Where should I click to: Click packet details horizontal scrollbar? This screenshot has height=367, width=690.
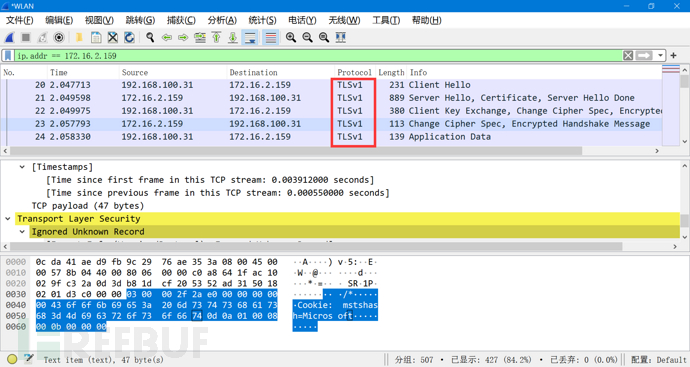(316, 246)
